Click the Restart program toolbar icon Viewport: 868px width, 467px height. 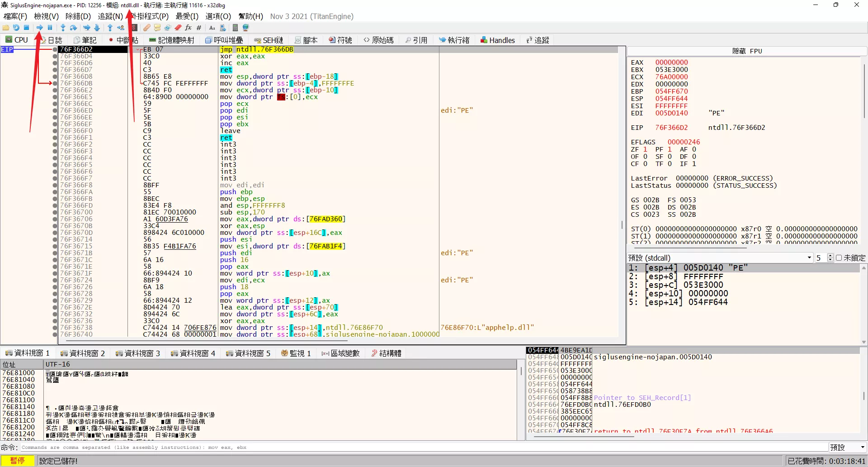tap(16, 28)
